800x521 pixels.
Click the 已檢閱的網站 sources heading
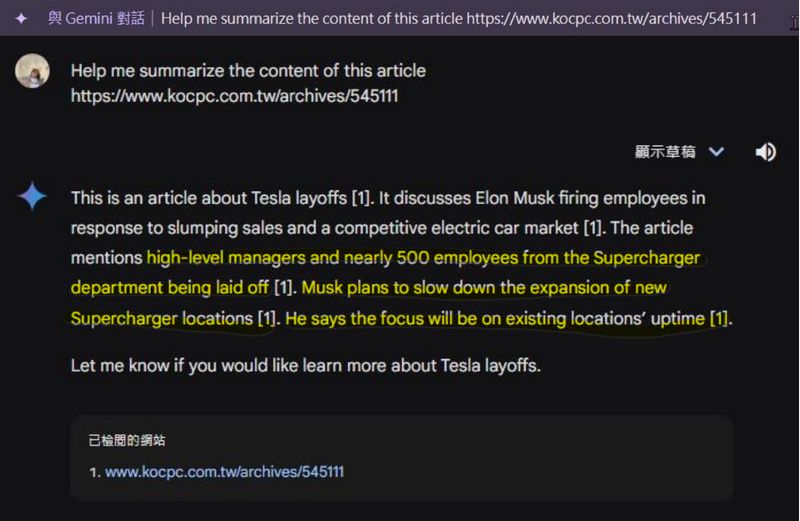click(127, 440)
